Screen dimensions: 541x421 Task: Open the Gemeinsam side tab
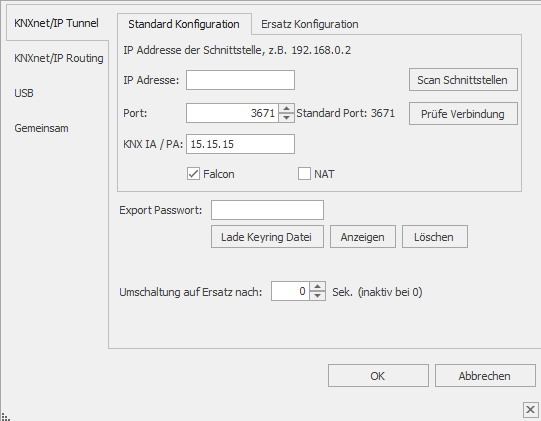41,128
